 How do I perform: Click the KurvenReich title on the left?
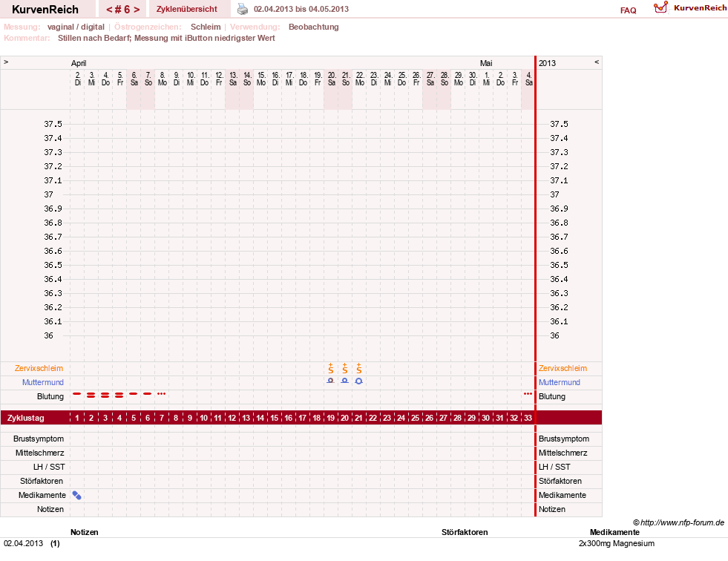45,10
